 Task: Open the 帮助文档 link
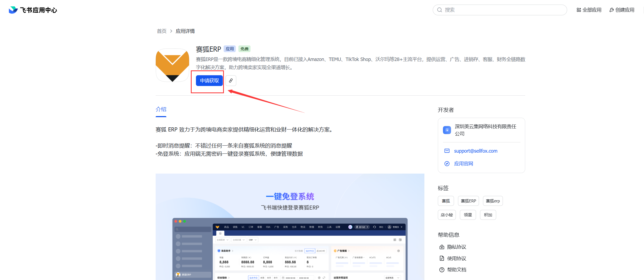pos(457,270)
